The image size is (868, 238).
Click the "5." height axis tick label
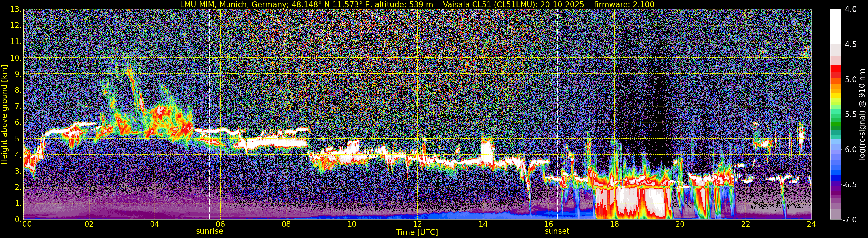click(x=18, y=139)
